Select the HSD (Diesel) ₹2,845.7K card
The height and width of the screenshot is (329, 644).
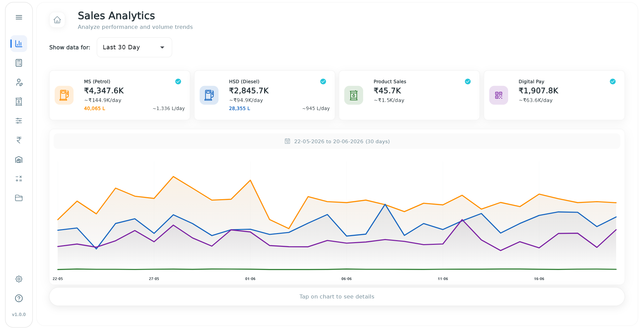(264, 95)
